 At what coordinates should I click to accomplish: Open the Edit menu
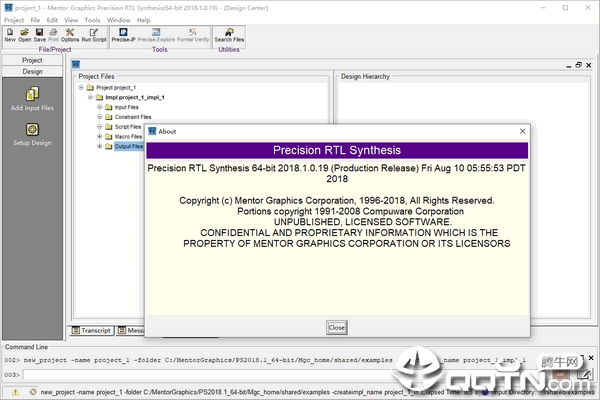point(52,20)
